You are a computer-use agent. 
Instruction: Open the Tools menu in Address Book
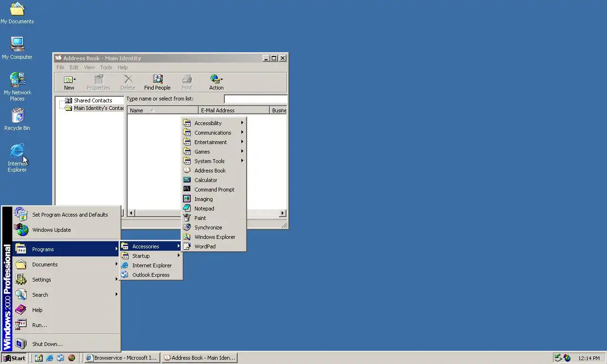106,67
